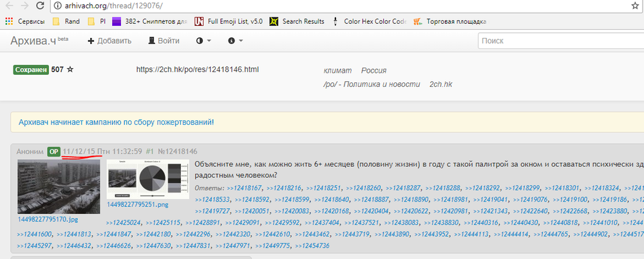Click reply link >>12425024
The image size is (644, 259).
point(123,223)
